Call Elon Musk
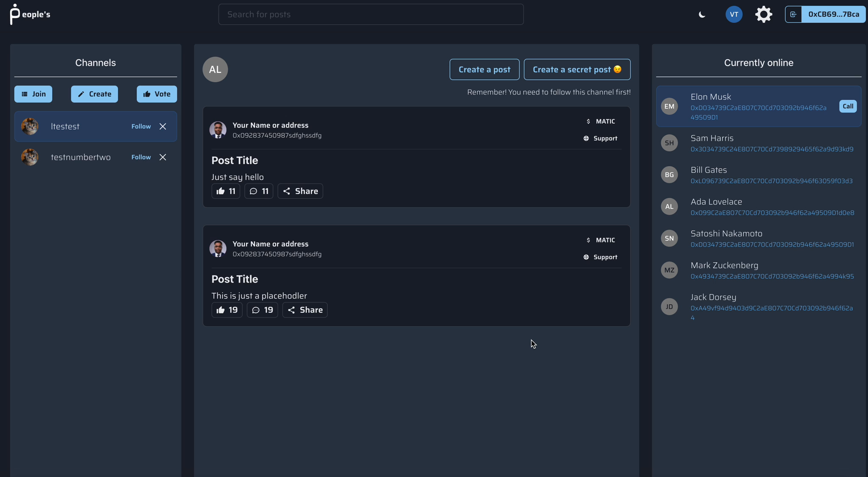 click(848, 106)
